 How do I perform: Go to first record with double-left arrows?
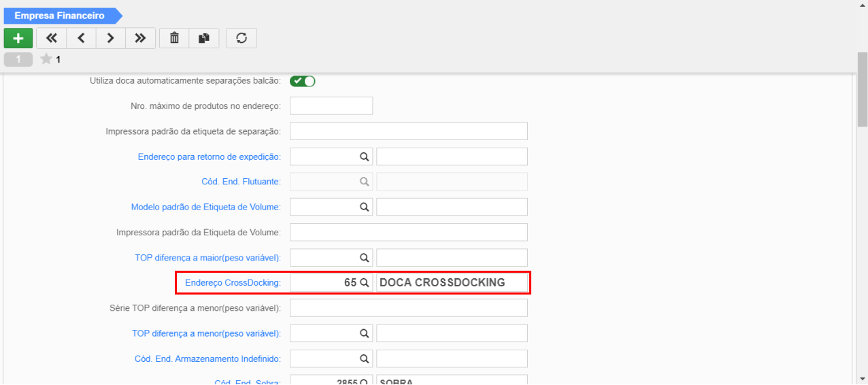(51, 38)
